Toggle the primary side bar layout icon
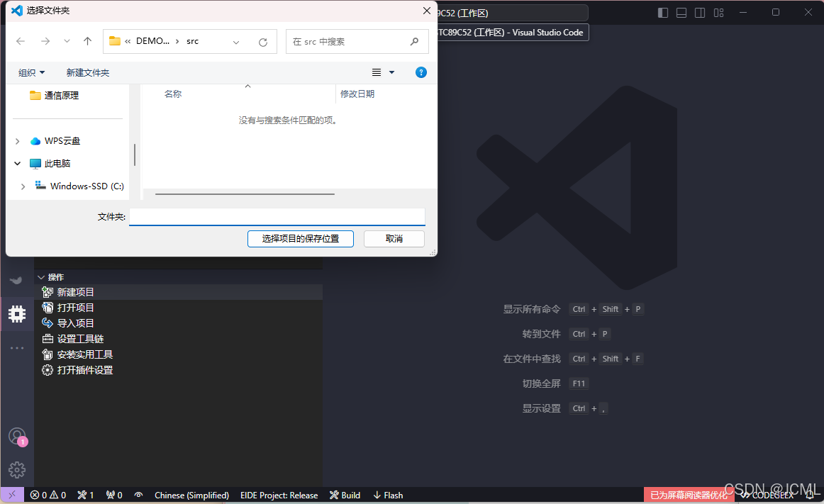Viewport: 824px width, 504px height. pyautogui.click(x=662, y=13)
